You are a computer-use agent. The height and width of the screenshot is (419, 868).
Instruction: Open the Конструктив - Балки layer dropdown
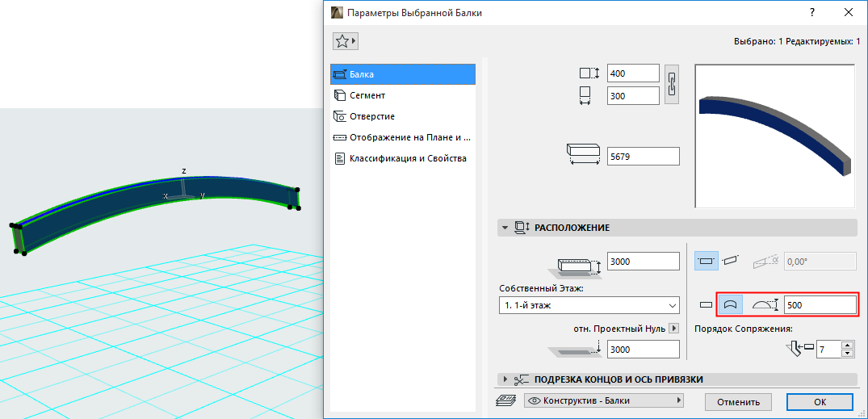[604, 400]
